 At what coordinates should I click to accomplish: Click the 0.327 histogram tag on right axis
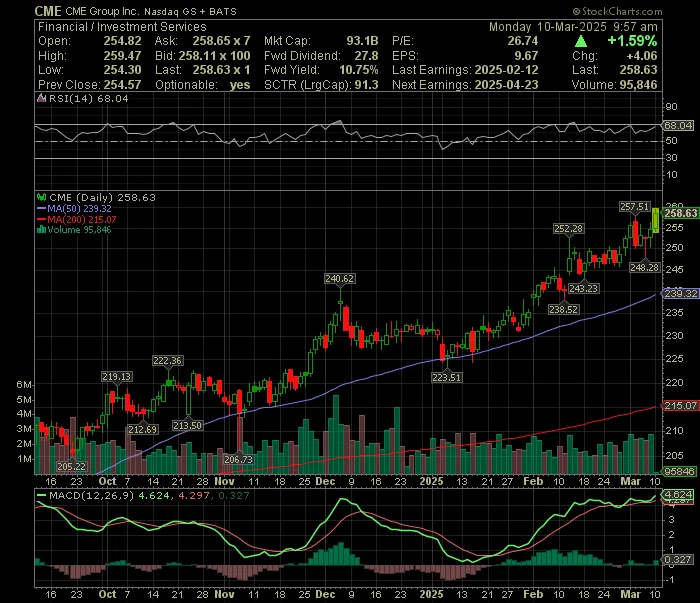pyautogui.click(x=678, y=560)
